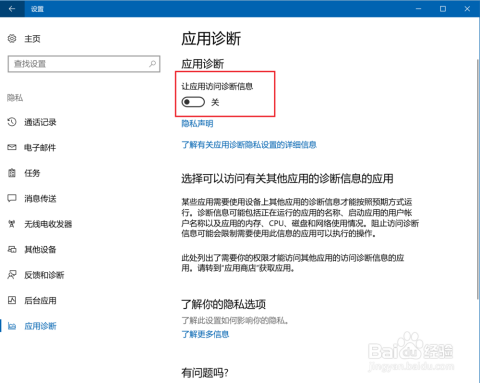Click the 隐私 section label
Image resolution: width=480 pixels, height=383 pixels.
tap(15, 98)
